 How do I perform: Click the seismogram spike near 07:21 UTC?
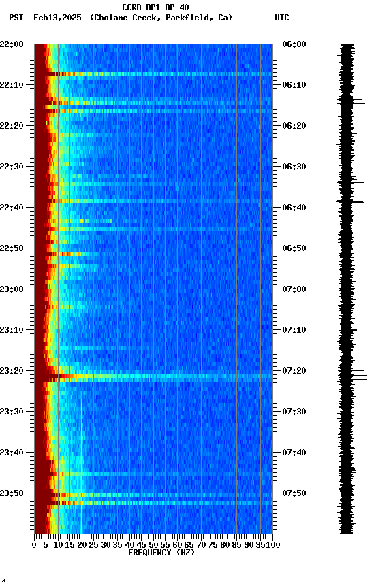[349, 376]
